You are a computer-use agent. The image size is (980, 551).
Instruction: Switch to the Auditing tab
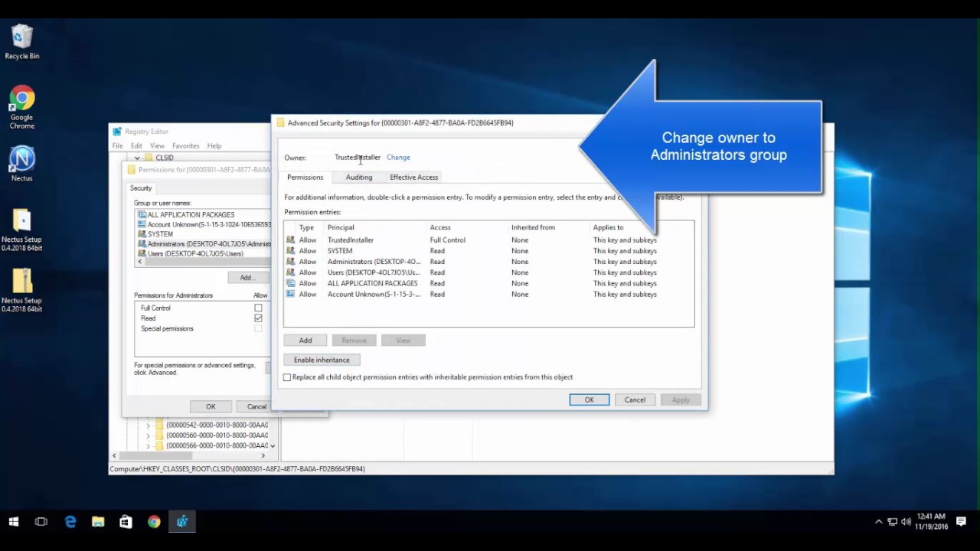pos(358,177)
